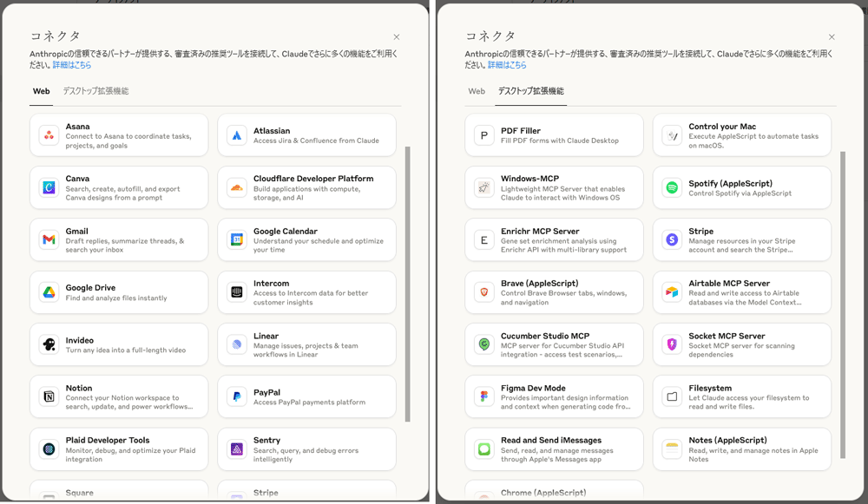
Task: Close the desktop extensions connector dialog
Action: (x=832, y=37)
